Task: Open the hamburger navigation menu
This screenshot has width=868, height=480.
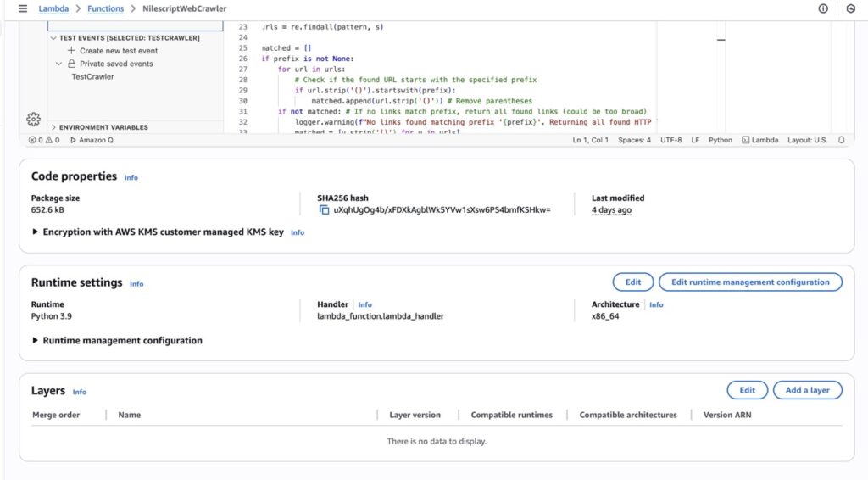Action: tap(23, 8)
